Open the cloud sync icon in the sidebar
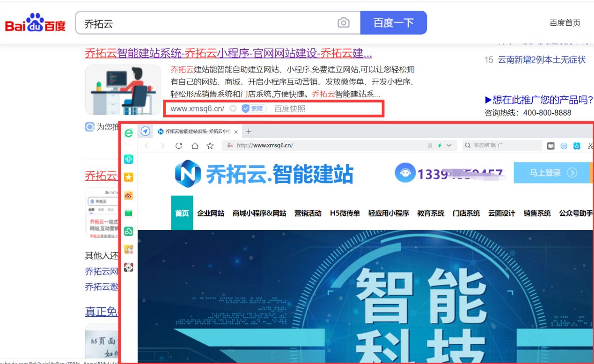Viewport: 594px width, 364px height. click(128, 232)
